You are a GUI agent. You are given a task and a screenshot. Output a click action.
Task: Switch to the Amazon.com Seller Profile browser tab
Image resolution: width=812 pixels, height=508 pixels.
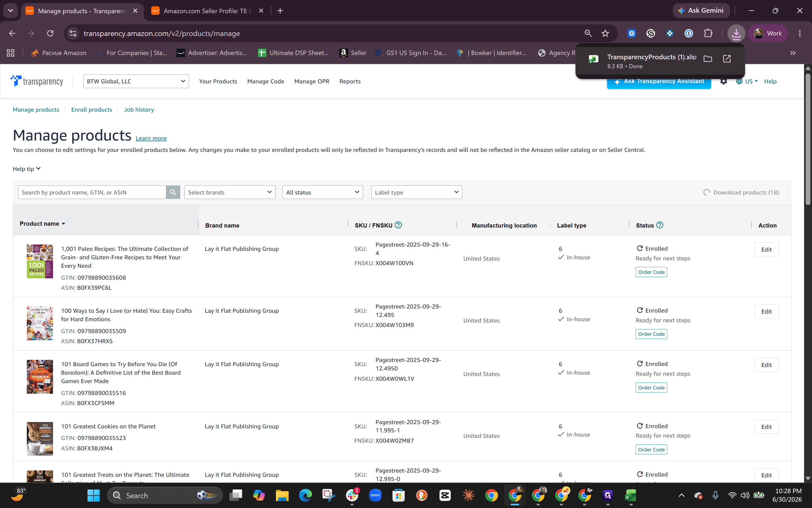tap(207, 11)
